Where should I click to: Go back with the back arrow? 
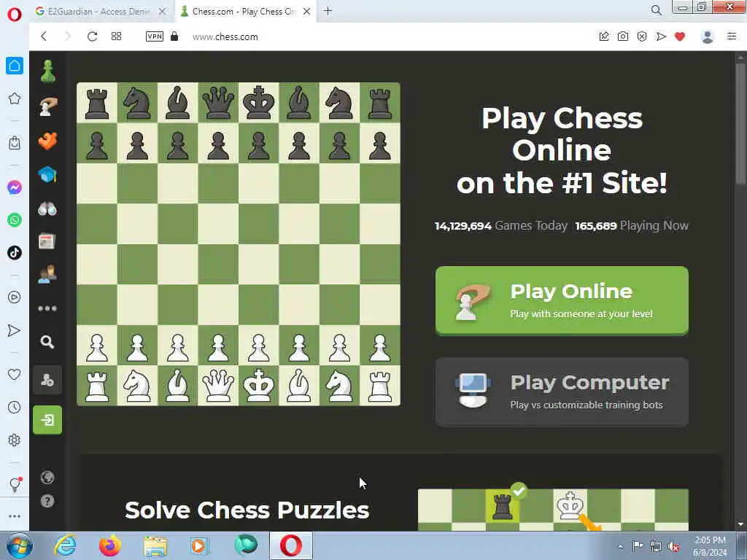click(x=44, y=36)
